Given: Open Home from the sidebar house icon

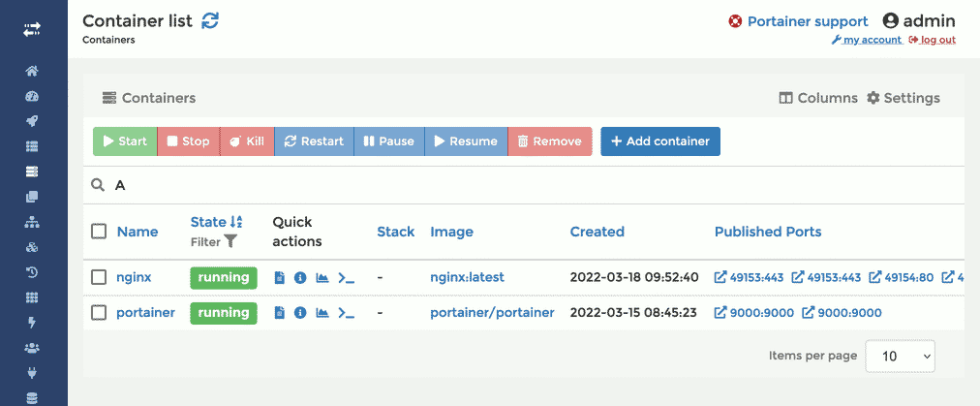Looking at the screenshot, I should click(32, 71).
